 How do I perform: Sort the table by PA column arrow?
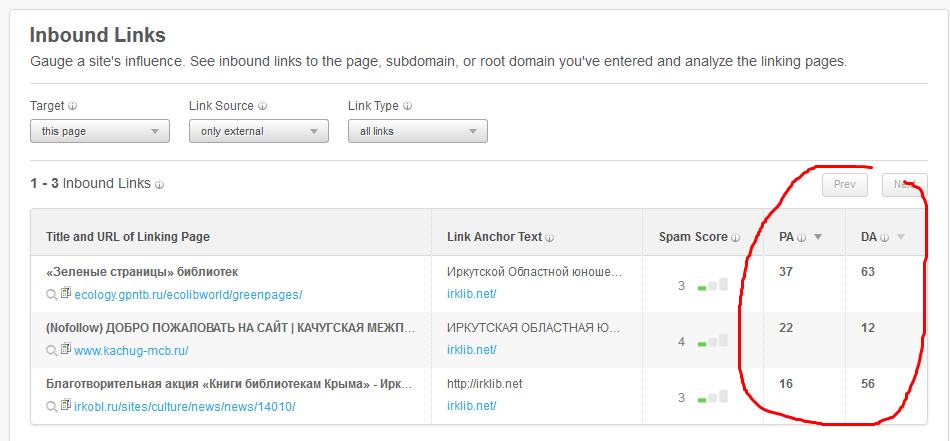coord(818,237)
